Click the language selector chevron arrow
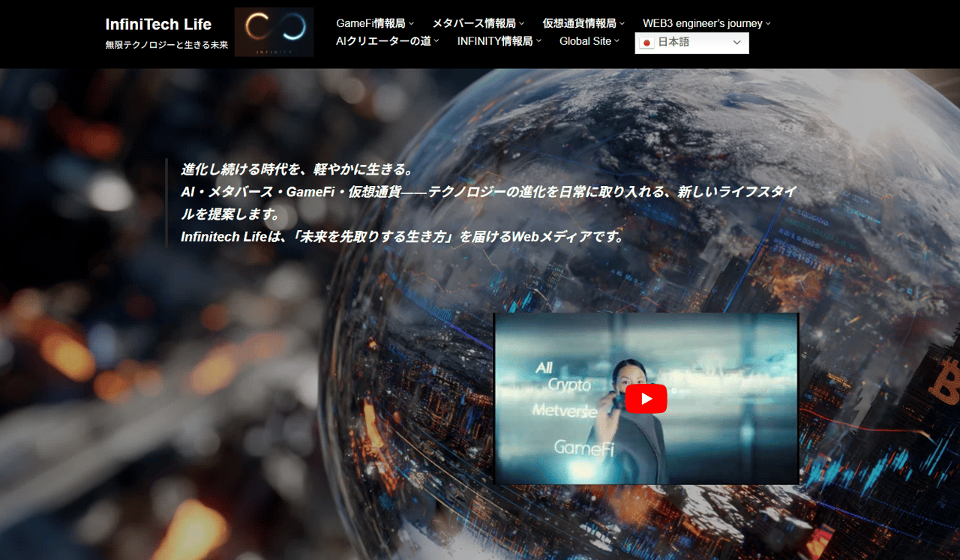 coord(737,43)
